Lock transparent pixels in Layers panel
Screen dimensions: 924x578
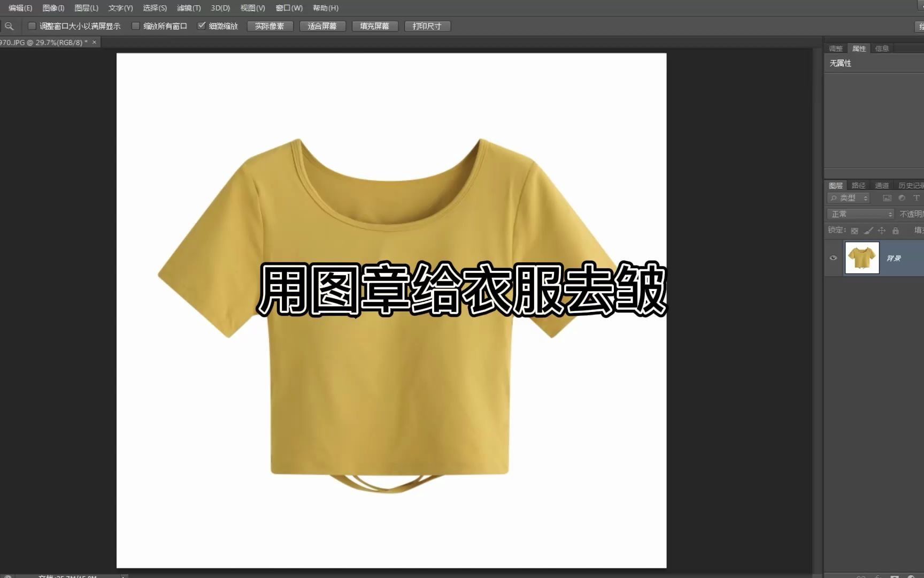(855, 231)
